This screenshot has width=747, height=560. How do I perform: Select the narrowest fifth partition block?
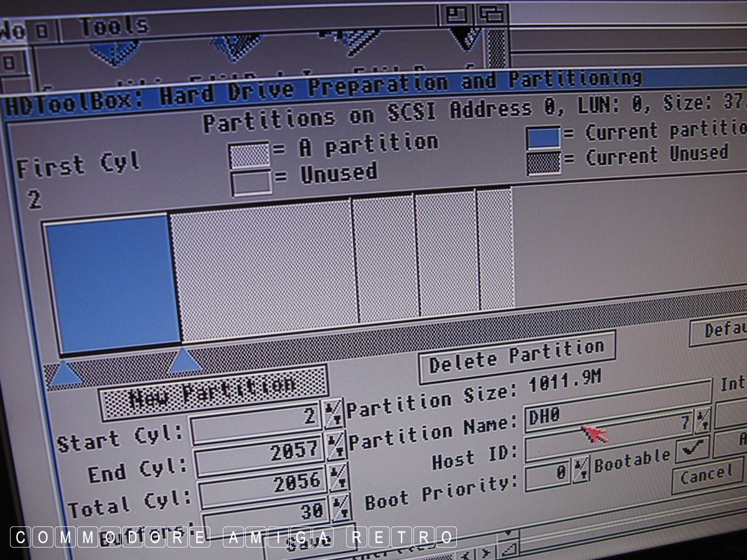(x=496, y=249)
